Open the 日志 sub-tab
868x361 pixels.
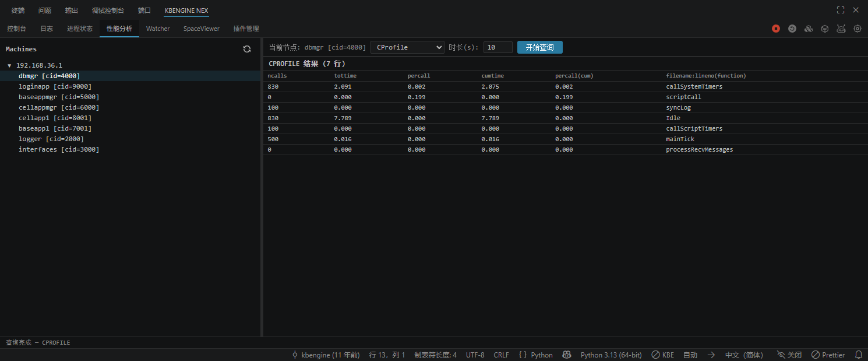[x=47, y=29]
